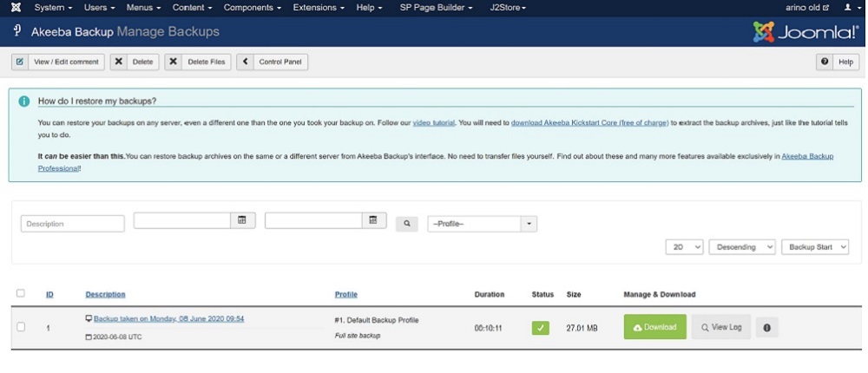Open the Content menu
The height and width of the screenshot is (373, 868).
coord(192,8)
